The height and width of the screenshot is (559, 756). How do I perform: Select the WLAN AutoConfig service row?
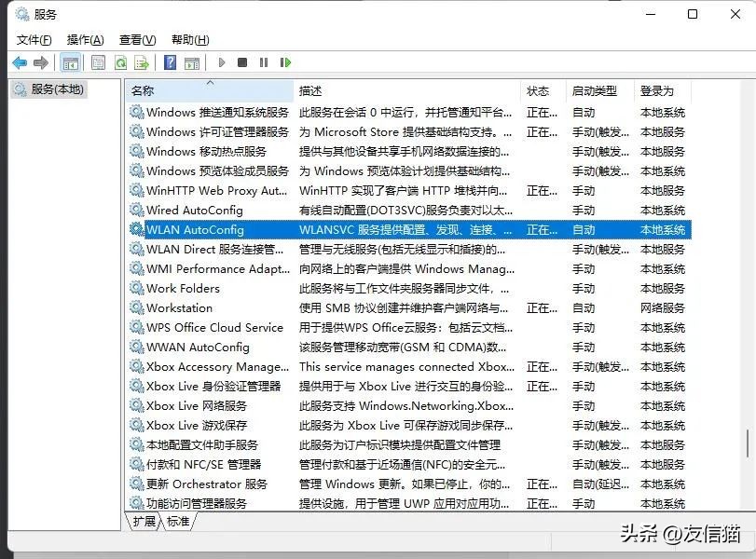(195, 229)
